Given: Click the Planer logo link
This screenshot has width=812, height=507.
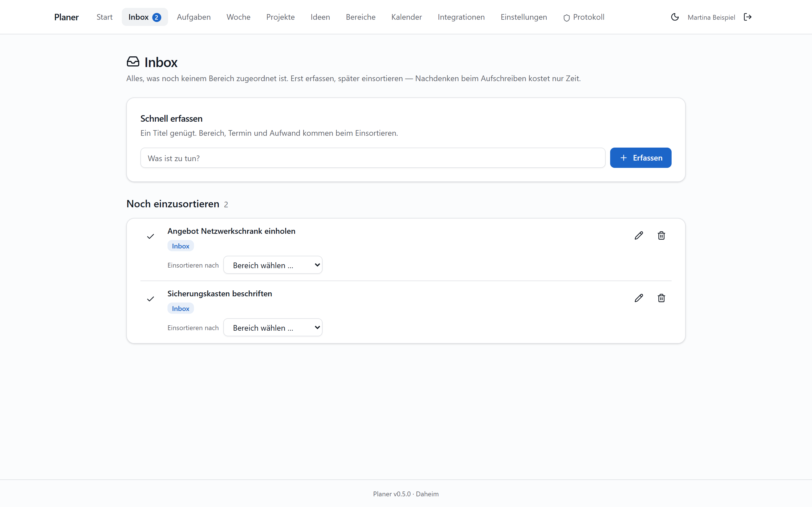Looking at the screenshot, I should (x=67, y=17).
